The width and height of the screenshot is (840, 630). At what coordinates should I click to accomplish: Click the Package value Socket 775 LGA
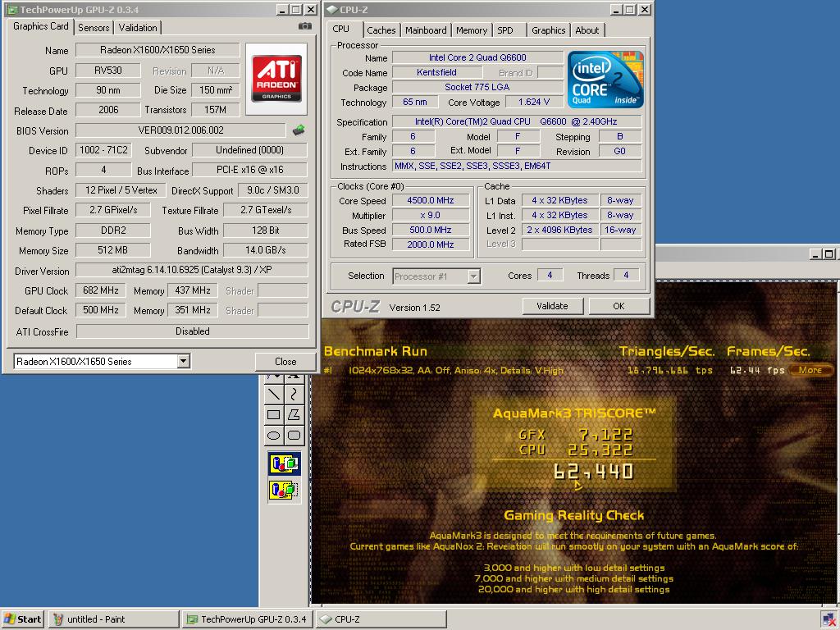coord(477,87)
